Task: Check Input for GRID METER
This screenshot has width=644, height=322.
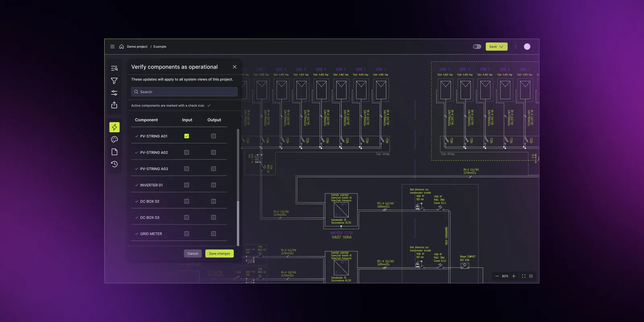Action: pos(187,234)
